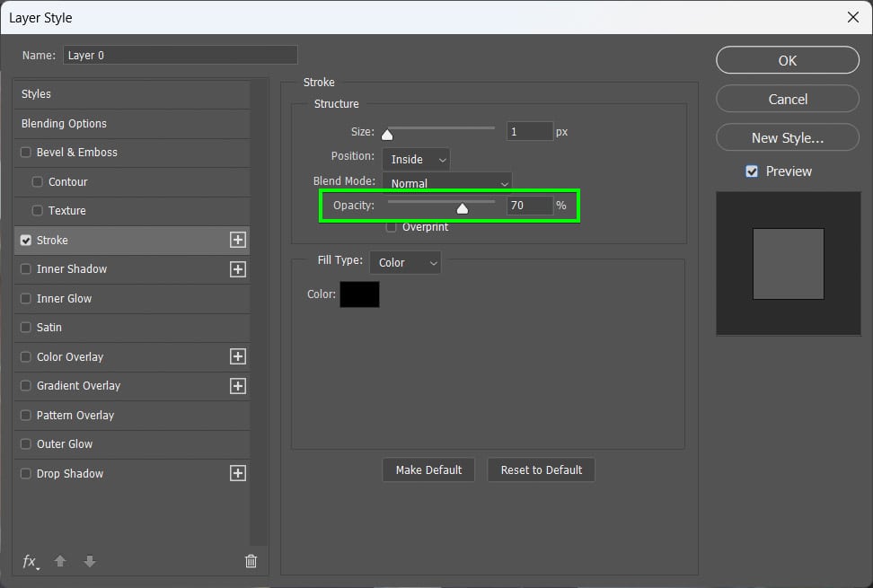Open the Blend Mode dropdown

pos(447,182)
